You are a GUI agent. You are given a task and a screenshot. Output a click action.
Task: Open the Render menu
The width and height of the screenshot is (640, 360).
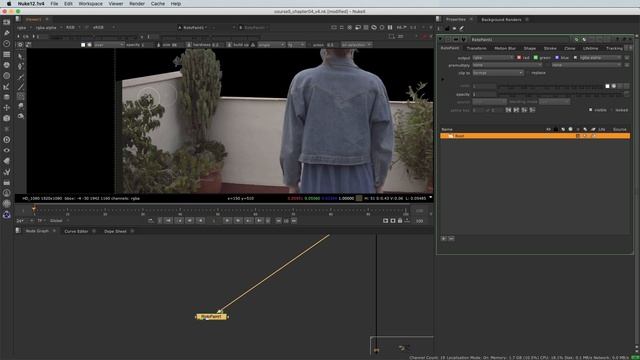137,4
